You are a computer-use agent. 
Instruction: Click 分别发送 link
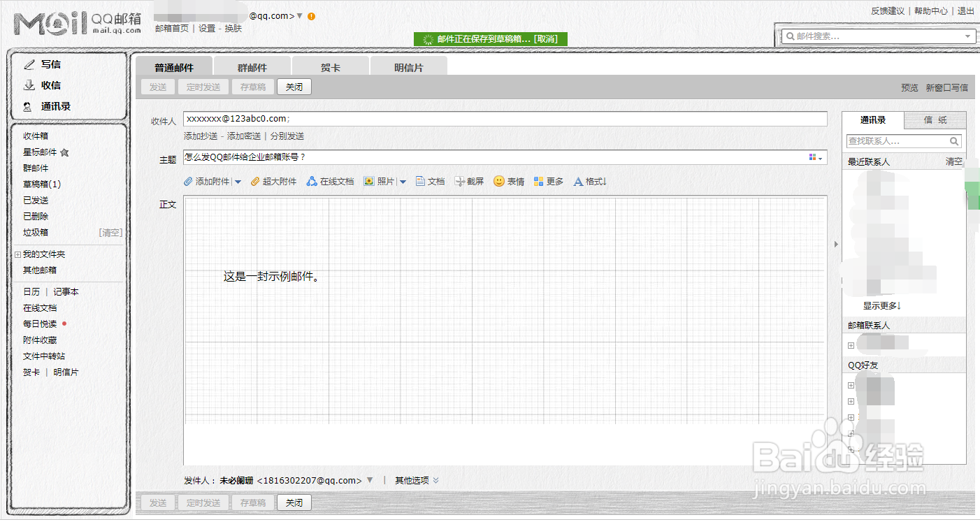coord(287,136)
